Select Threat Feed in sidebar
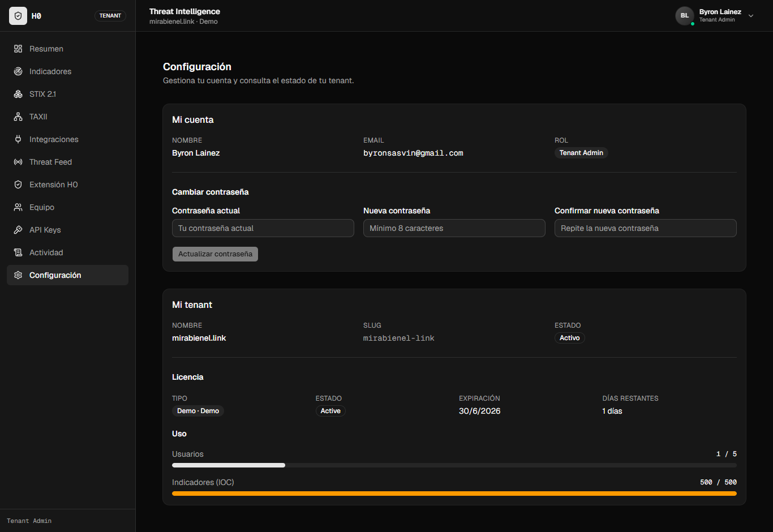Screen dimensions: 773x532 [x=67, y=162]
